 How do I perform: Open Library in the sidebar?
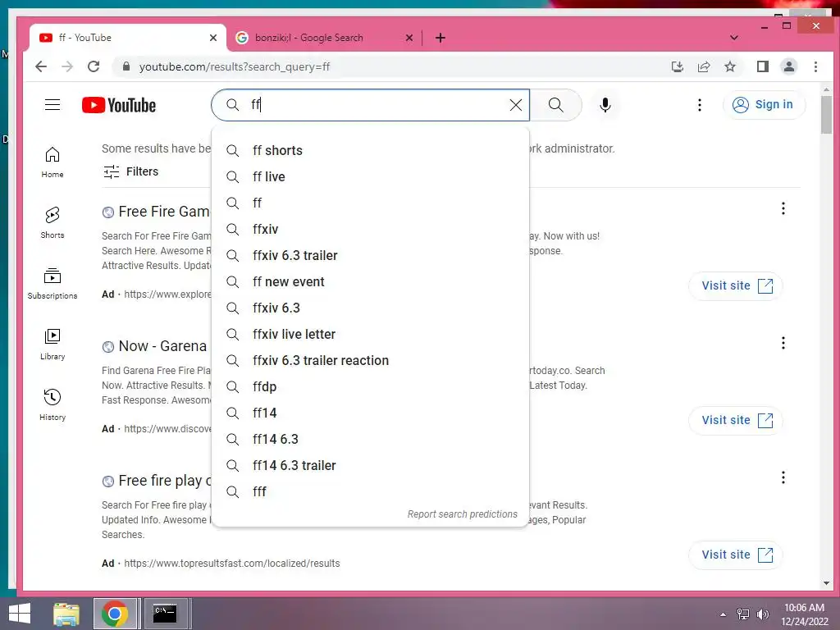[52, 344]
